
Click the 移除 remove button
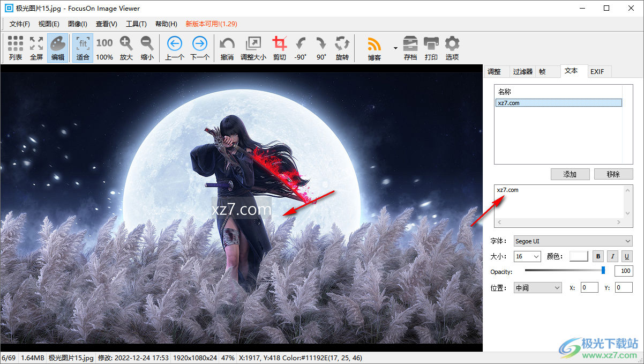[x=613, y=174]
